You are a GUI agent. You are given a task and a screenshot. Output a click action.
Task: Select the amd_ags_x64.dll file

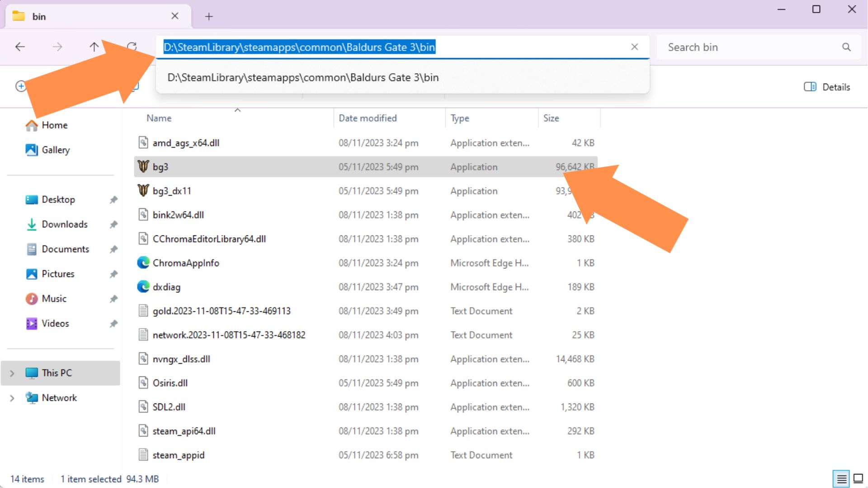[366, 143]
